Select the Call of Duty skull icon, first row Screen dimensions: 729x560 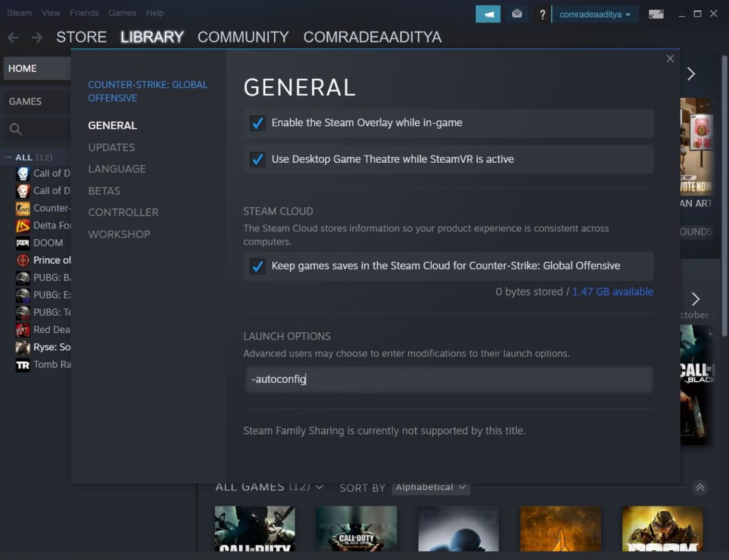click(x=23, y=174)
